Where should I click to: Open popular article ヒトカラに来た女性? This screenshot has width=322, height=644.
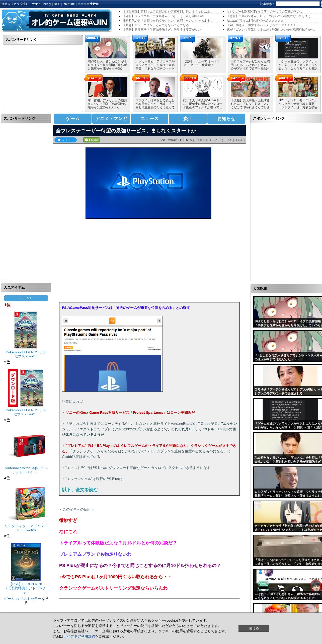[x=288, y=516]
